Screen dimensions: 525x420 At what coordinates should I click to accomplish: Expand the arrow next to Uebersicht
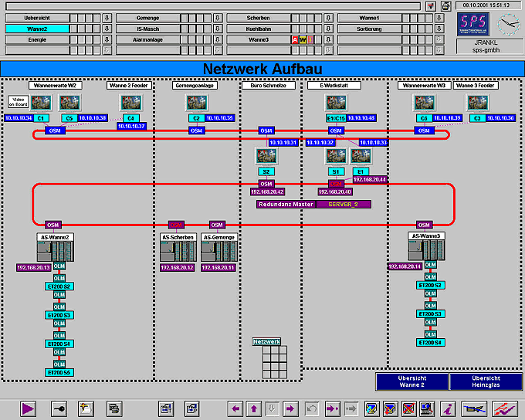point(107,18)
